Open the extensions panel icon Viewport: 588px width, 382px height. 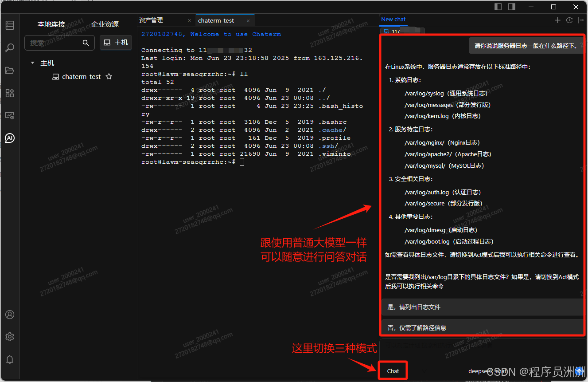[10, 93]
